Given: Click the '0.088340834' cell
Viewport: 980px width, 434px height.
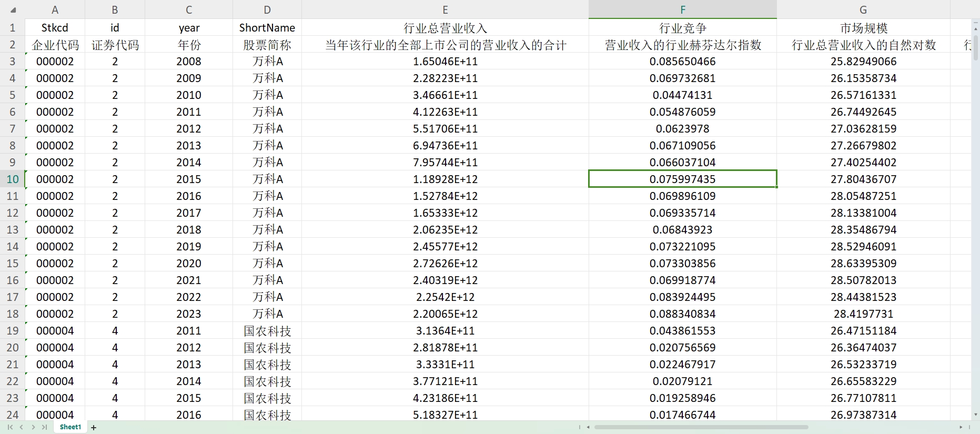Looking at the screenshot, I should 683,314.
